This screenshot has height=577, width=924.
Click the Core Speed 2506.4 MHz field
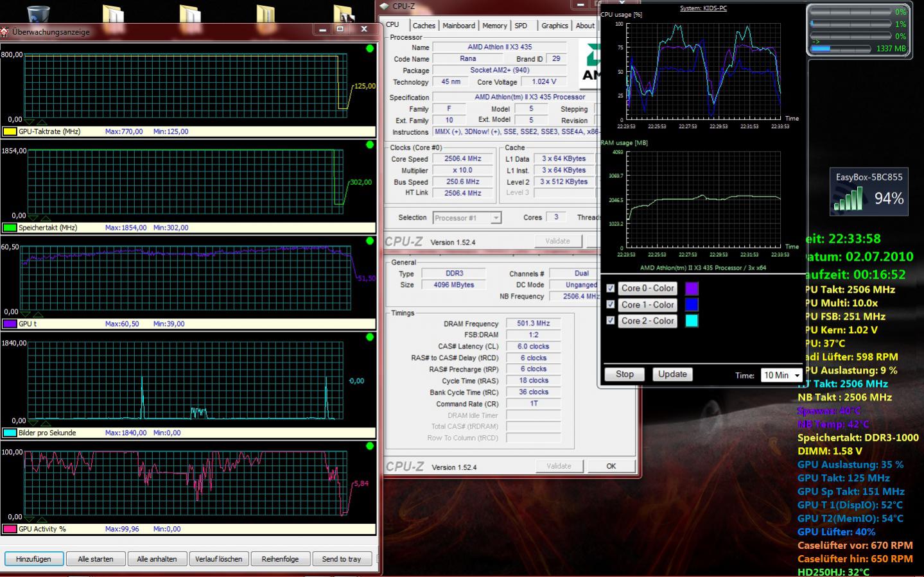point(463,159)
